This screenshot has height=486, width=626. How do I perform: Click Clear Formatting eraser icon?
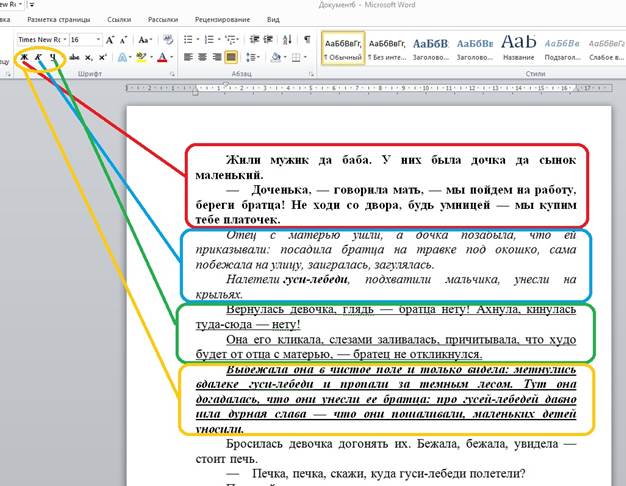pos(168,40)
